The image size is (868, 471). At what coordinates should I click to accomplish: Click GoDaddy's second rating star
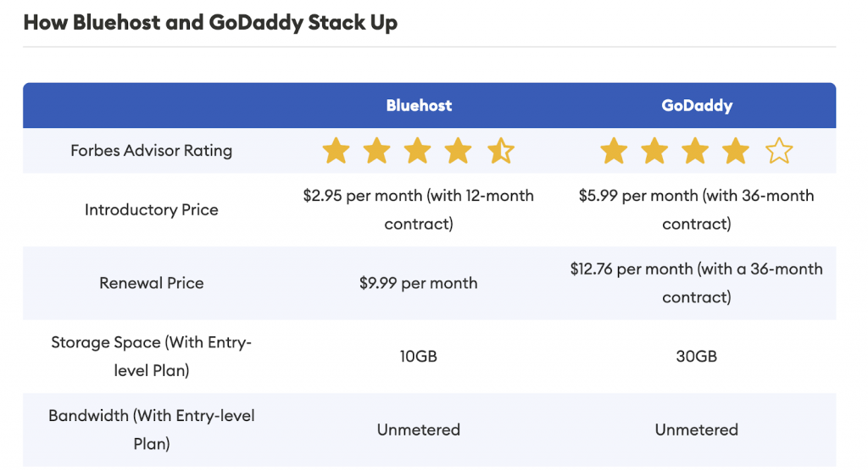coord(654,151)
